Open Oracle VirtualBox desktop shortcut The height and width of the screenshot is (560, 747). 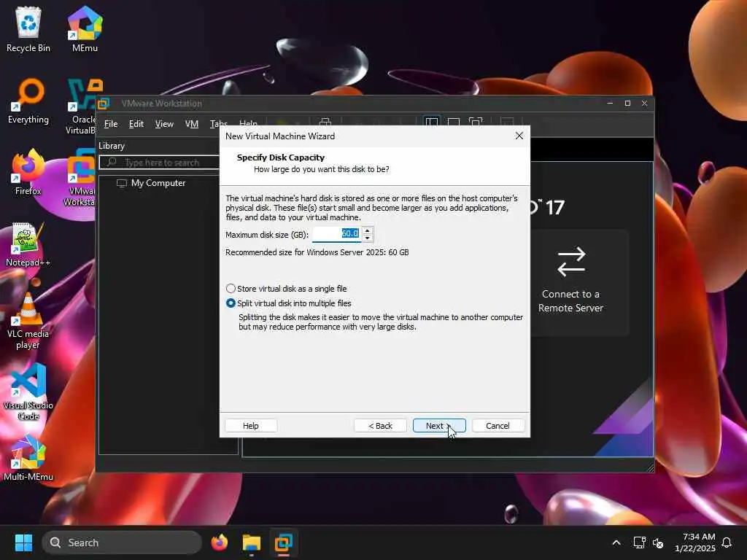(82, 106)
